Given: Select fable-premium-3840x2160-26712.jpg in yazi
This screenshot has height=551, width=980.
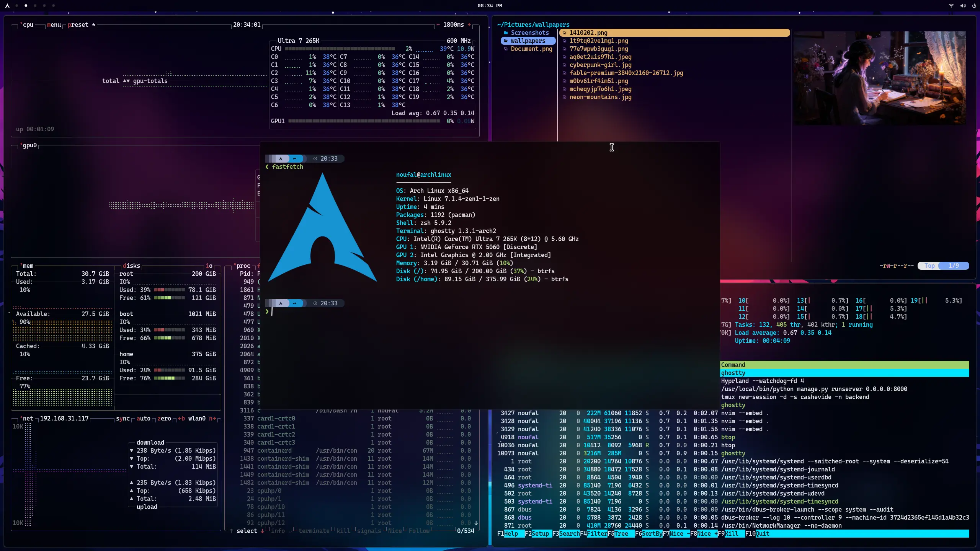Looking at the screenshot, I should [626, 73].
